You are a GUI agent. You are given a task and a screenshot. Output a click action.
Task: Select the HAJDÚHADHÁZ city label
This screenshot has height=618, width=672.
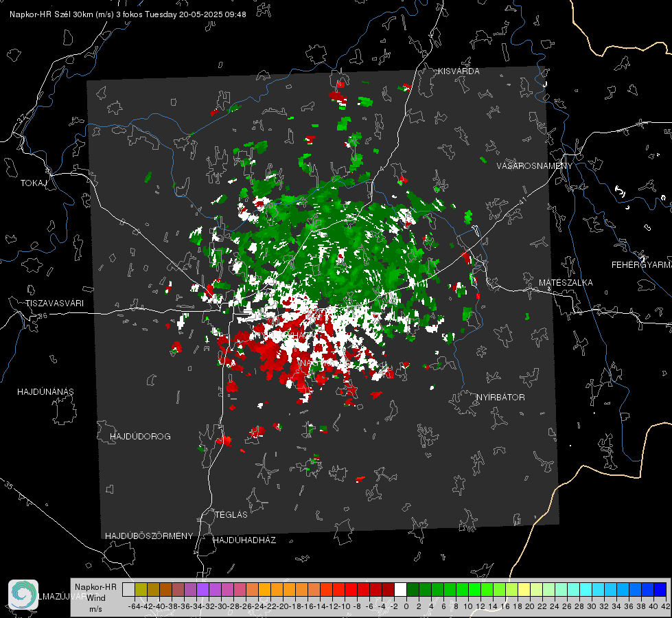244,540
